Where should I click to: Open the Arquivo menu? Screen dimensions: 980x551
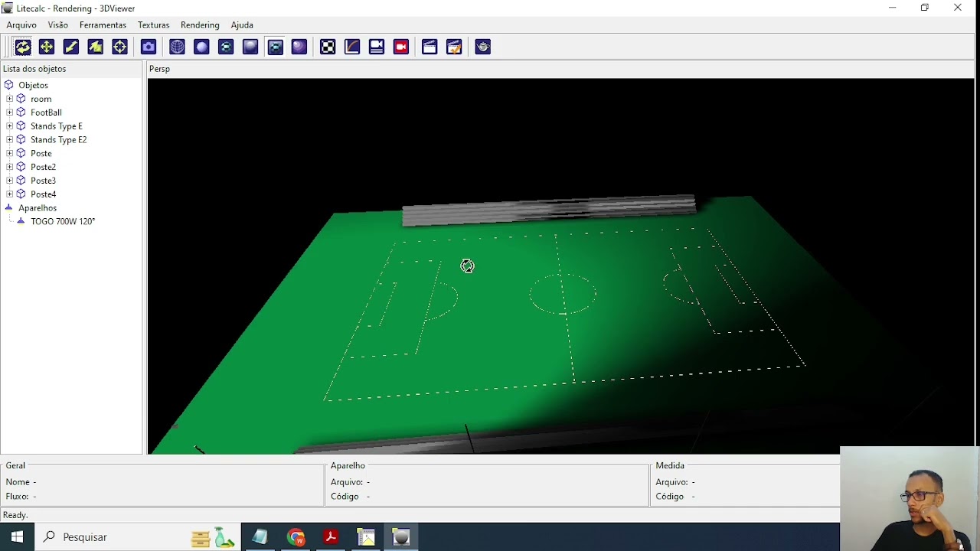21,25
